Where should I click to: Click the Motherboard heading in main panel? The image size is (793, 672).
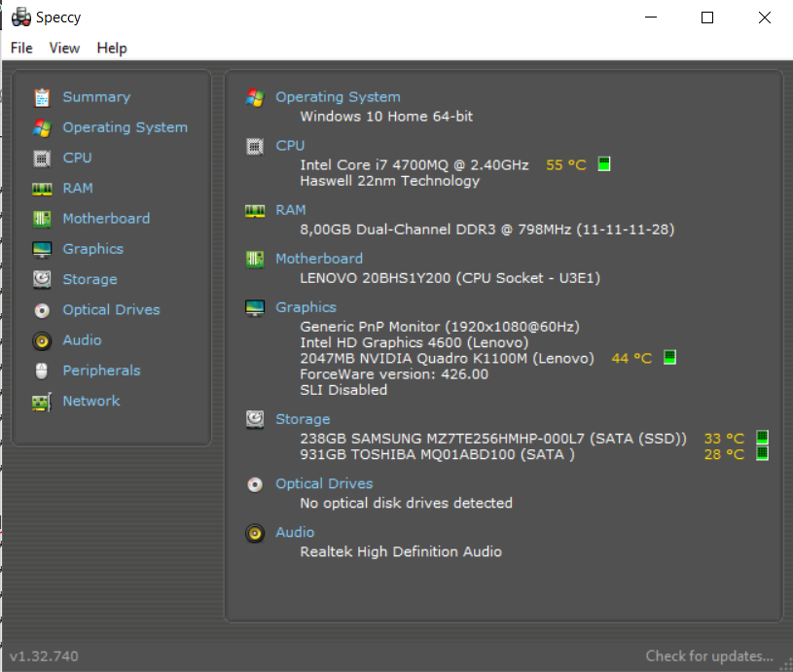319,259
